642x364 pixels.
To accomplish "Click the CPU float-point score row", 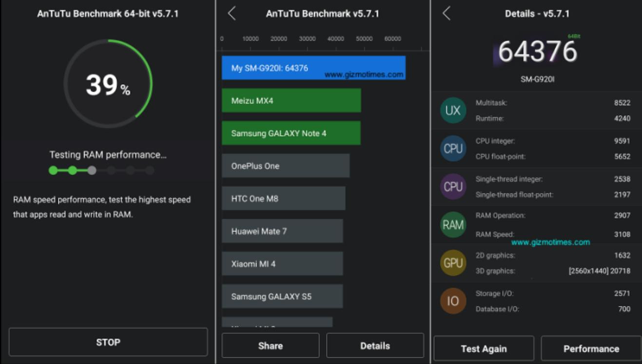I will pyautogui.click(x=553, y=156).
